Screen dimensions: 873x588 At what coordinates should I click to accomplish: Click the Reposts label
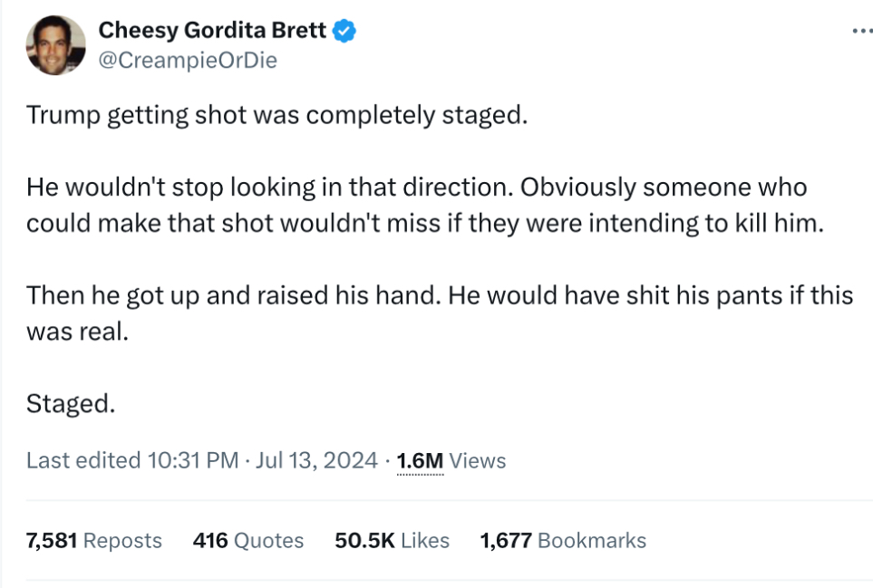121,540
